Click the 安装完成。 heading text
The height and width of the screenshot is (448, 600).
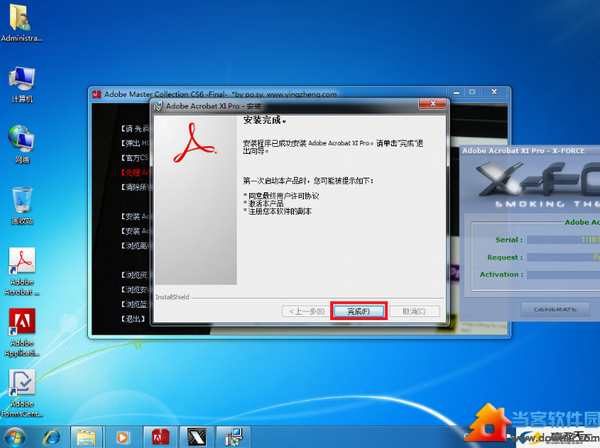(x=265, y=120)
